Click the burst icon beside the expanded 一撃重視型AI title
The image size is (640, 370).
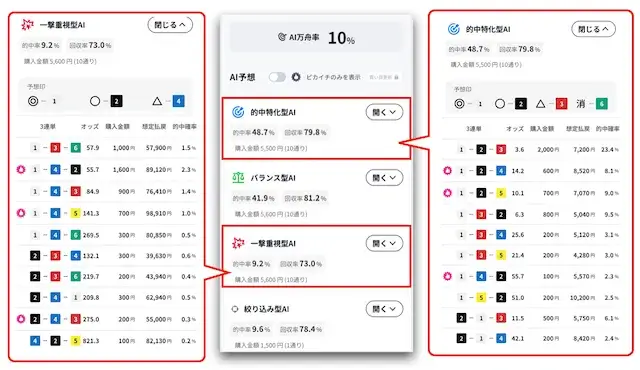point(27,25)
